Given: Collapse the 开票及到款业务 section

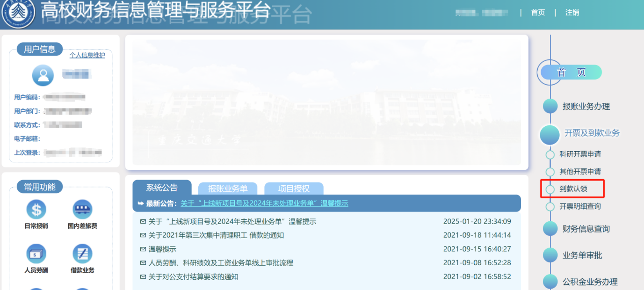Looking at the screenshot, I should click(x=591, y=133).
